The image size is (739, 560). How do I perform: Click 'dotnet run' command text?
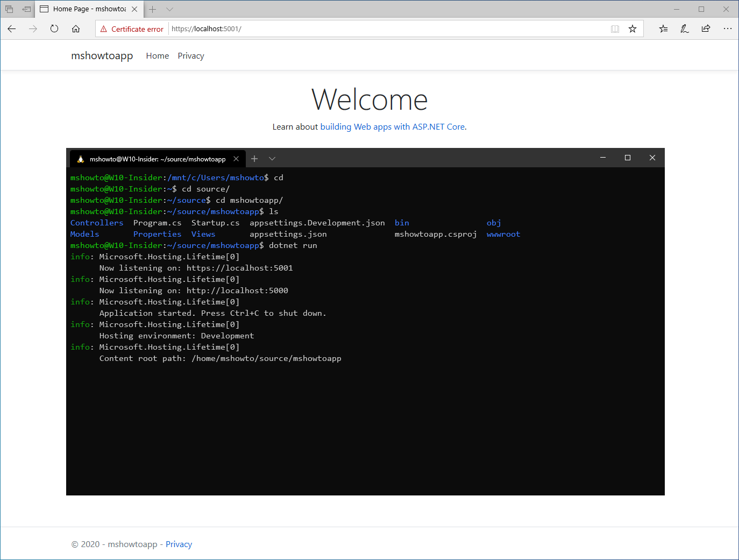pyautogui.click(x=293, y=245)
